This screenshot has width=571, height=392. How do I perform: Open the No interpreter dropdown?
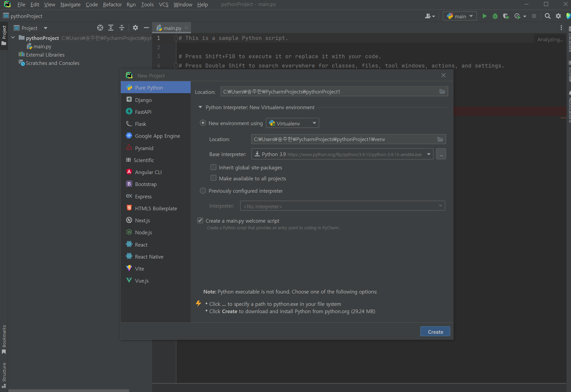pyautogui.click(x=342, y=206)
